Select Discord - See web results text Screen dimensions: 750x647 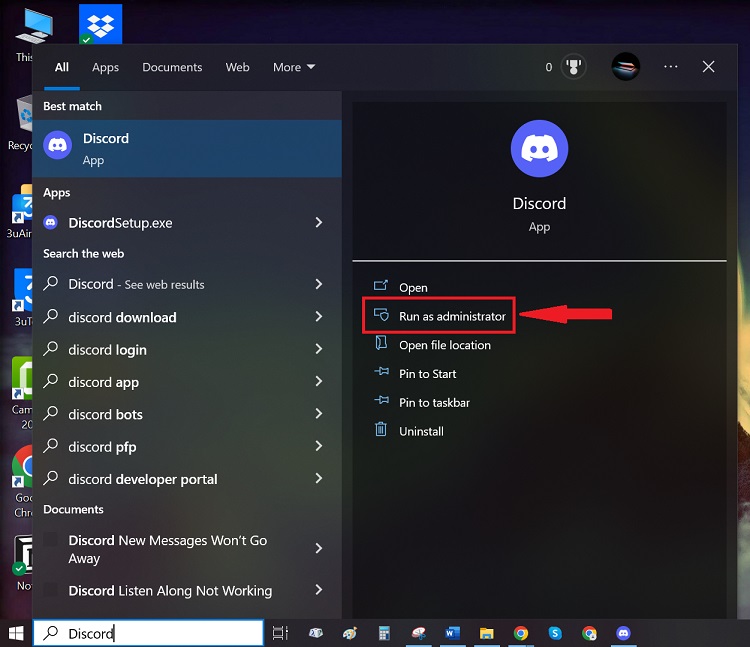click(136, 284)
